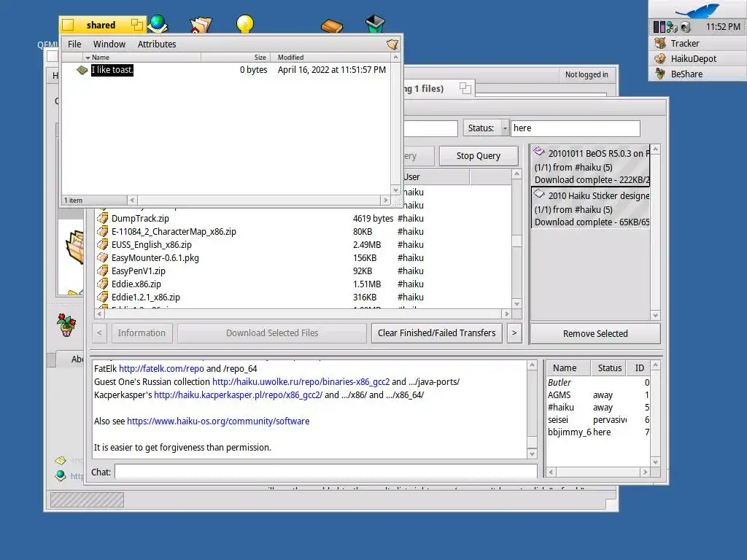Open the home folder desktop icon
Image resolution: width=747 pixels, height=560 pixels.
click(201, 24)
